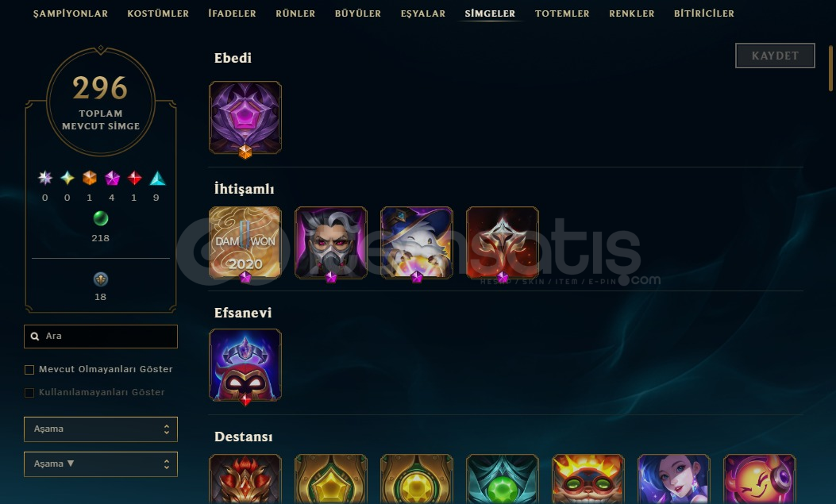836x504 pixels.
Task: Switch to the KOSTÜMLER tab
Action: point(158,13)
